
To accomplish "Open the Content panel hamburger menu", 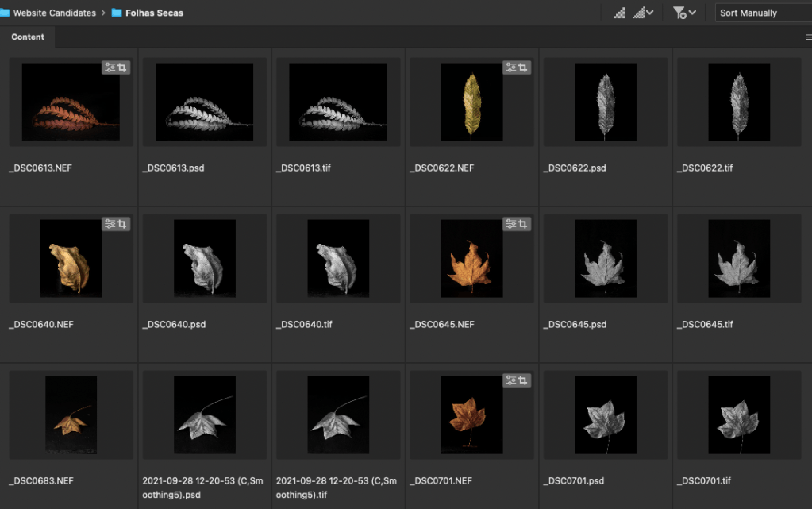I will [x=808, y=37].
